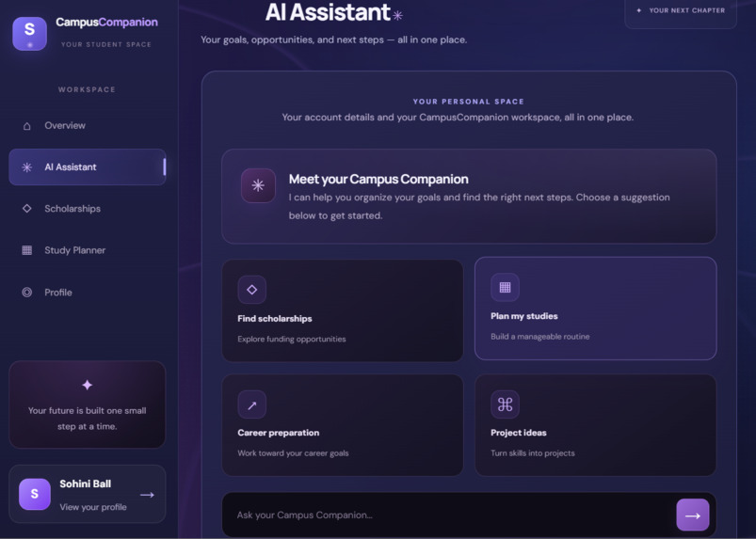Click the Your Next Chapter badge

pos(681,12)
